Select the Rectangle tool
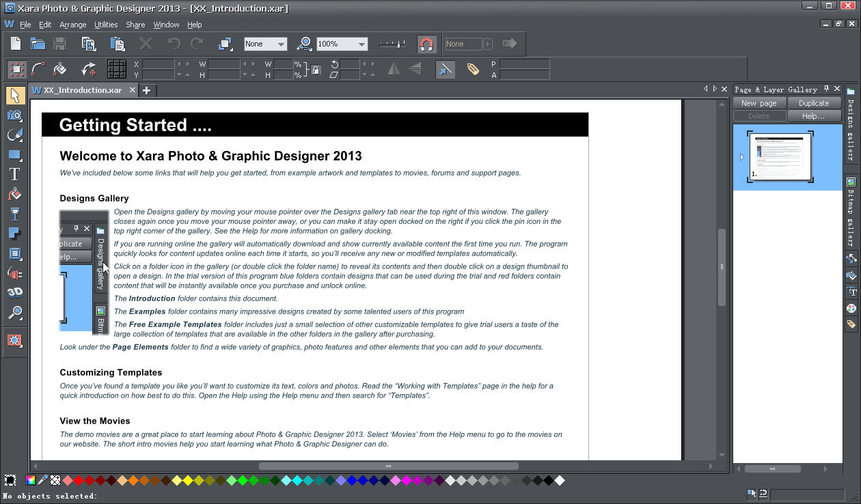This screenshot has height=504, width=861. 15,155
